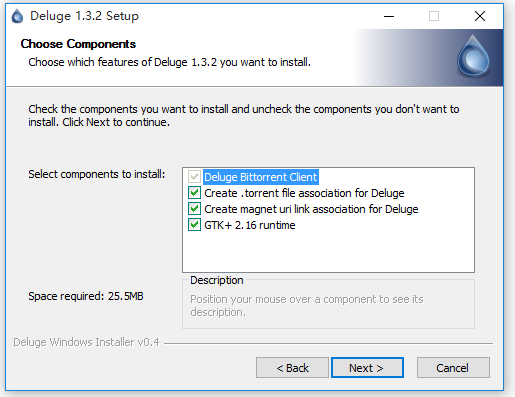Select the GTK+ 2.16 runtime item
Viewport: 515px width, 397px height.
(250, 225)
